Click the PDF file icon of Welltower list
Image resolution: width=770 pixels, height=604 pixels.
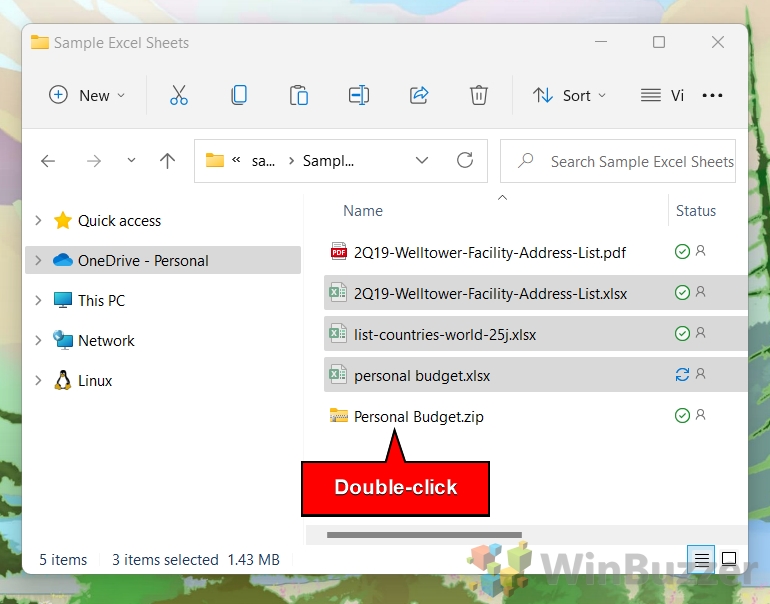(338, 251)
